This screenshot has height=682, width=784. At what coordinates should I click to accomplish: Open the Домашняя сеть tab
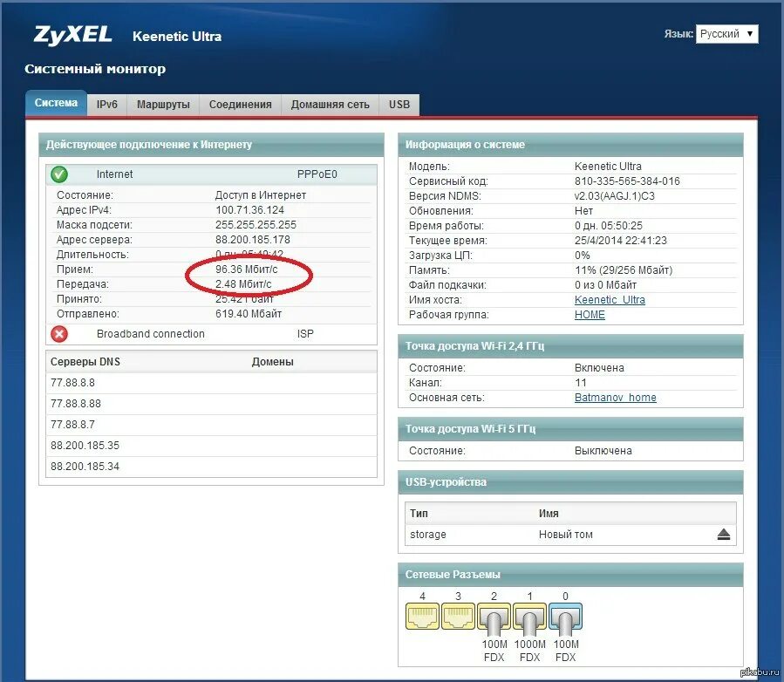click(x=331, y=105)
